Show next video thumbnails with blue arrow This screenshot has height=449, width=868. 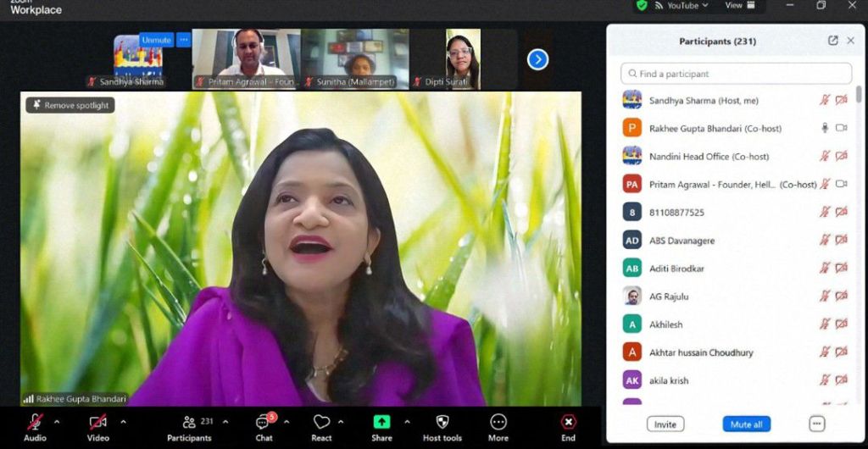[x=537, y=59]
